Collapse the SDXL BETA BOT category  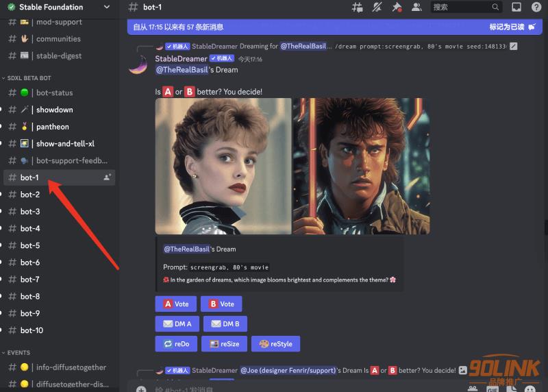27,78
